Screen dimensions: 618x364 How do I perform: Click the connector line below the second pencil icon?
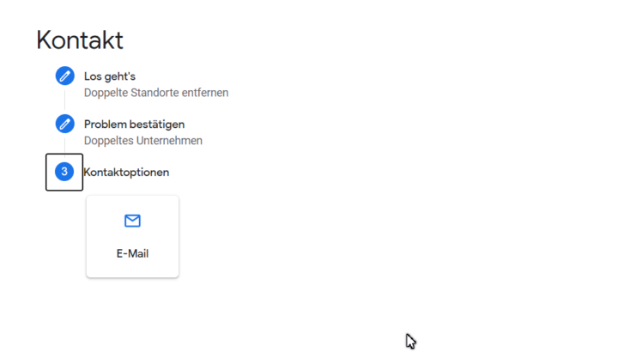pyautogui.click(x=64, y=146)
